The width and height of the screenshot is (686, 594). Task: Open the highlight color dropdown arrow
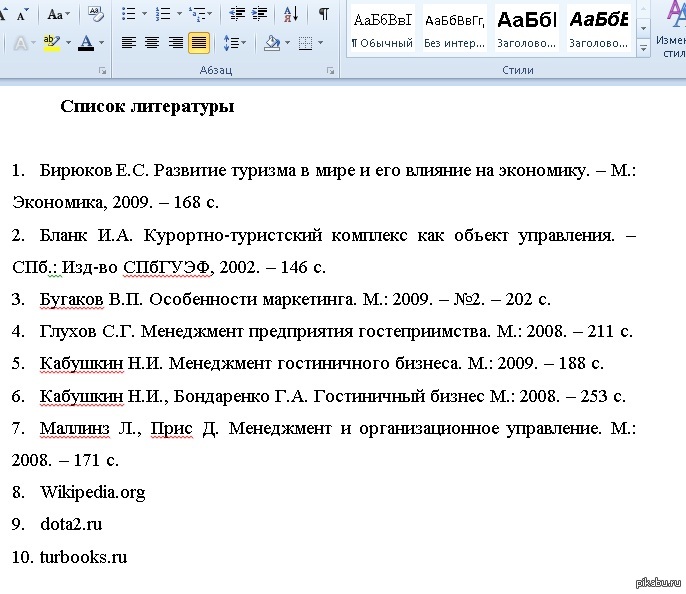click(x=68, y=42)
